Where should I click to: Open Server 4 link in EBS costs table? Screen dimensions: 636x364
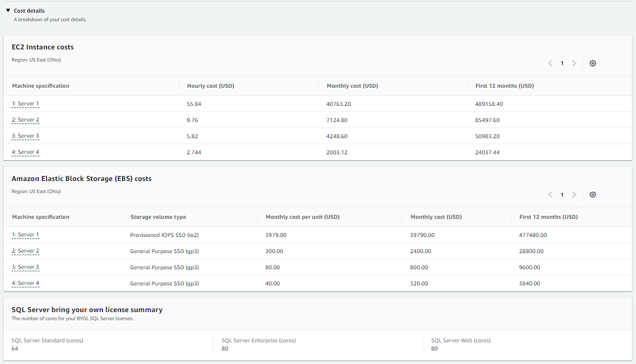click(25, 283)
